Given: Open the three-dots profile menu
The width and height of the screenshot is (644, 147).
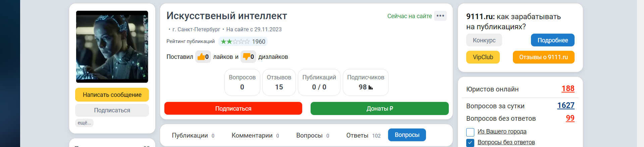Looking at the screenshot, I should click(x=440, y=16).
